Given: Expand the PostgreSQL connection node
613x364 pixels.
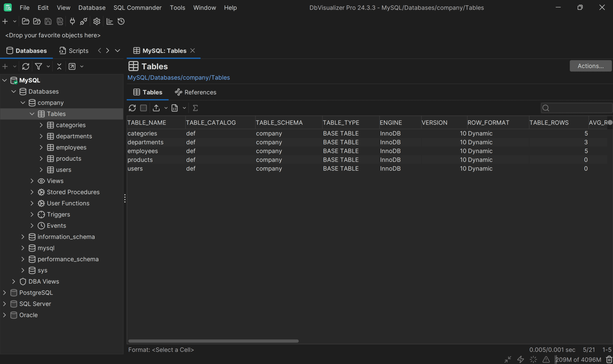Looking at the screenshot, I should pyautogui.click(x=4, y=292).
